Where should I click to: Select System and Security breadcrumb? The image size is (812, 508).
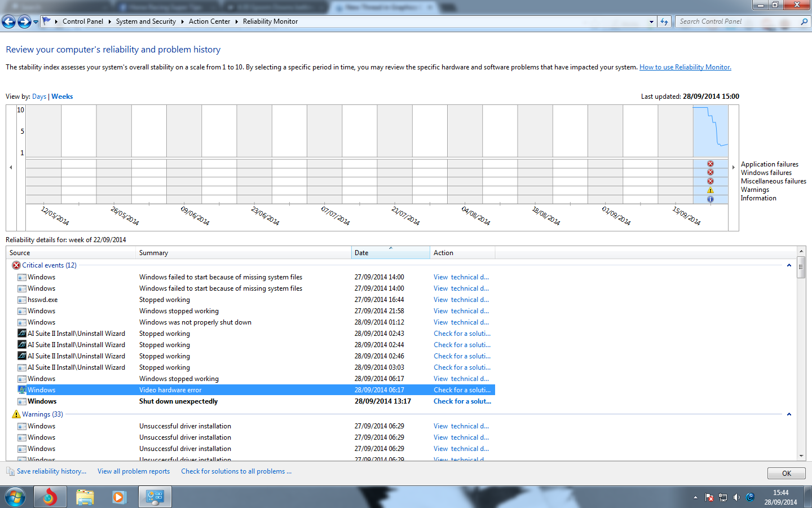(x=145, y=21)
